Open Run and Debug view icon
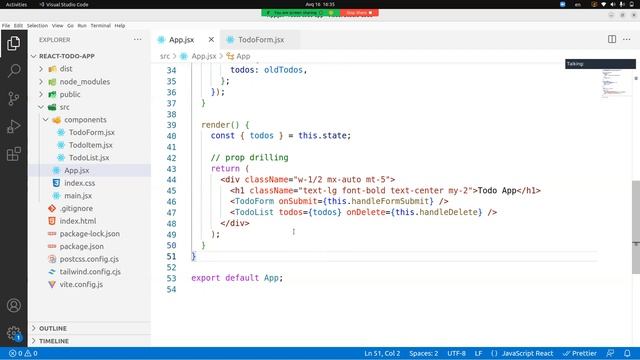The image size is (640, 360). [x=13, y=126]
